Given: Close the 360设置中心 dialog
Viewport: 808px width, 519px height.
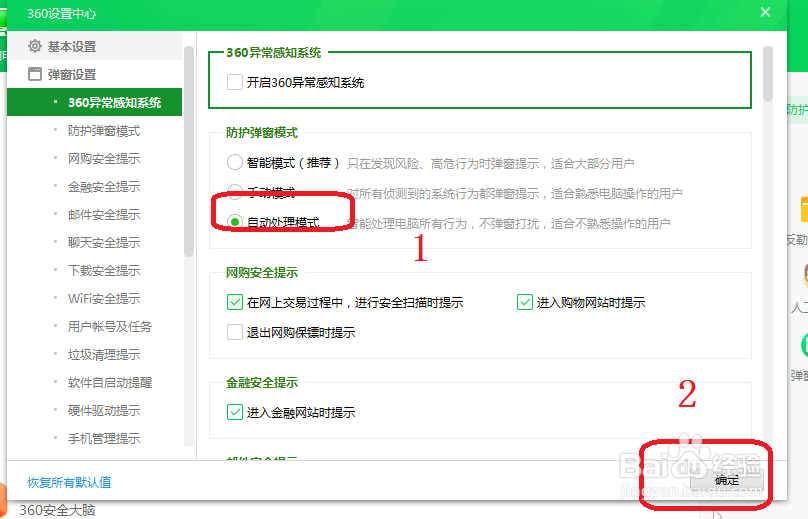Looking at the screenshot, I should click(x=765, y=12).
